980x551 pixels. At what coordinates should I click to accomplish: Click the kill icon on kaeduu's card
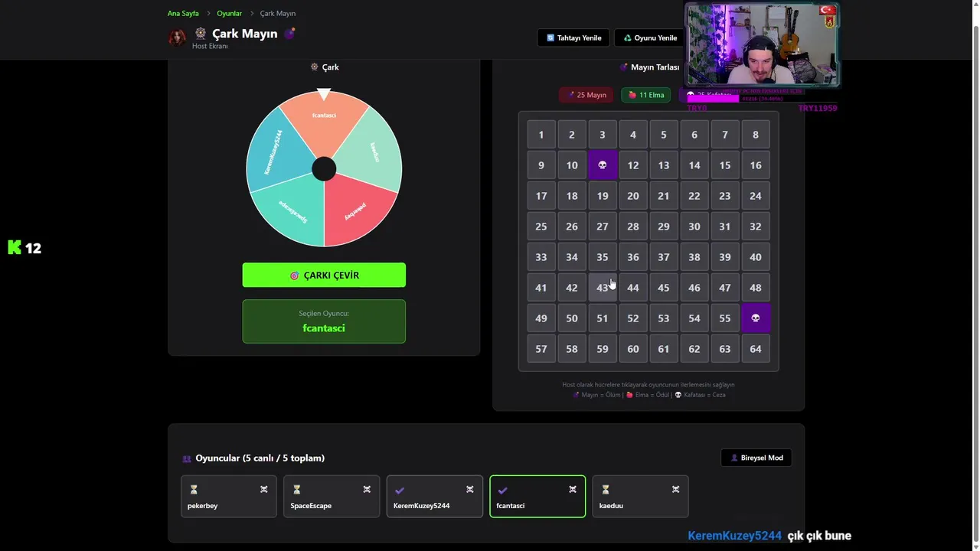(675, 490)
